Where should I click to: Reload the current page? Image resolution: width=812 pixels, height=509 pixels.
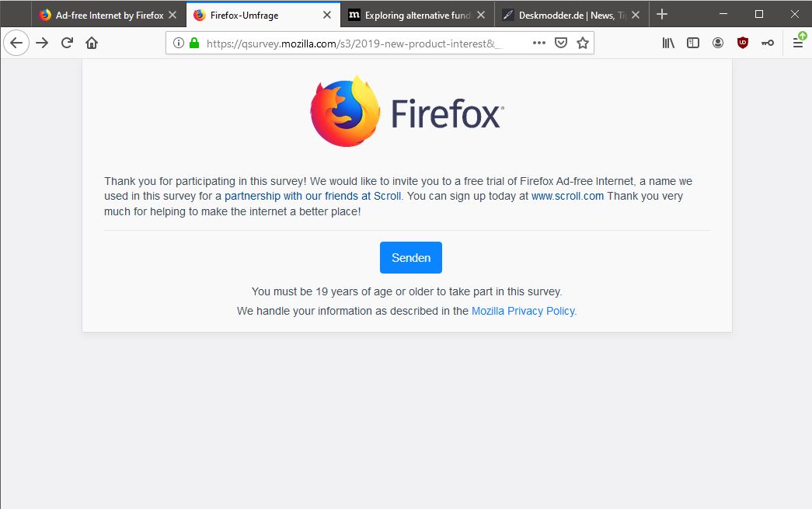click(x=67, y=43)
